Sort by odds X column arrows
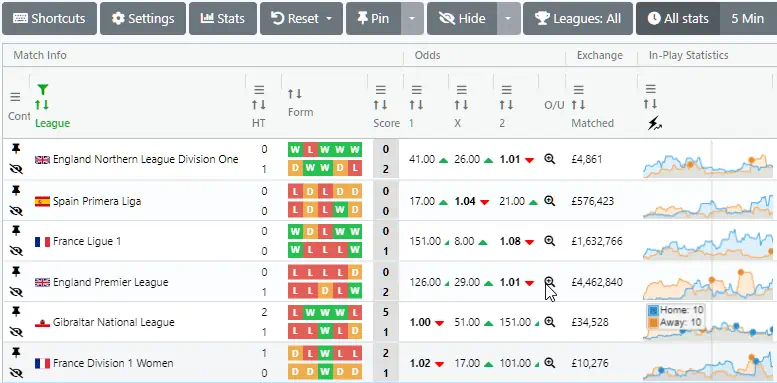This screenshot has height=383, width=777. coord(462,105)
